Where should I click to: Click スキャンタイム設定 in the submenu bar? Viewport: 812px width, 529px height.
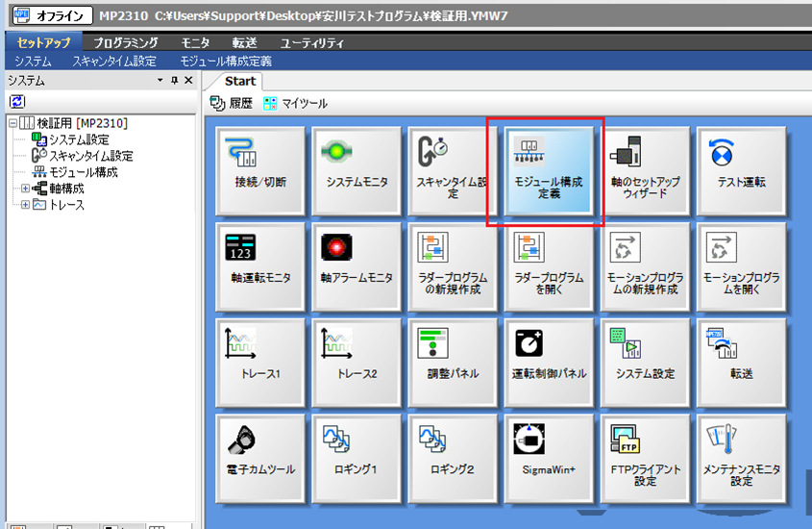(113, 61)
